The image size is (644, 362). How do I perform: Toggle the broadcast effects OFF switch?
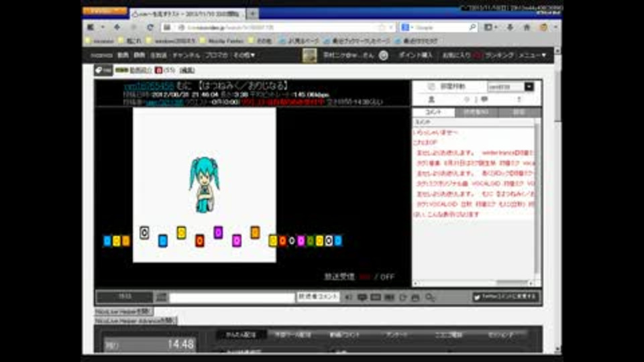coord(387,277)
